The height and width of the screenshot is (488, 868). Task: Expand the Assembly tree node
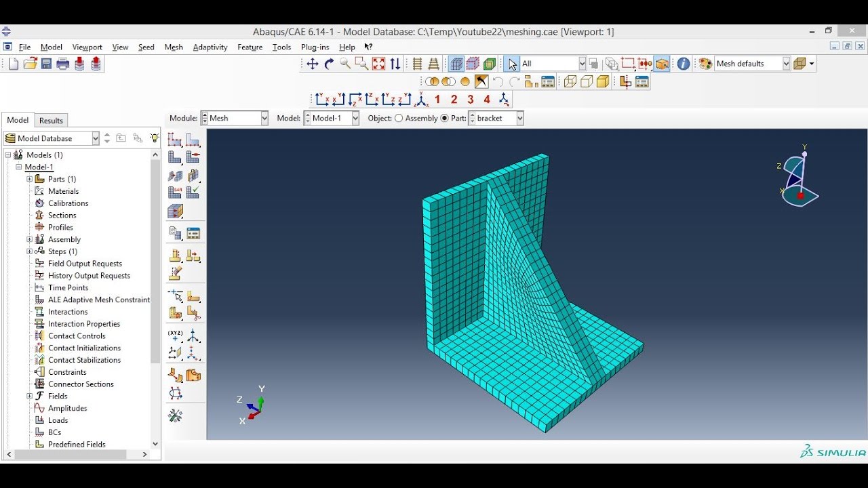click(29, 239)
